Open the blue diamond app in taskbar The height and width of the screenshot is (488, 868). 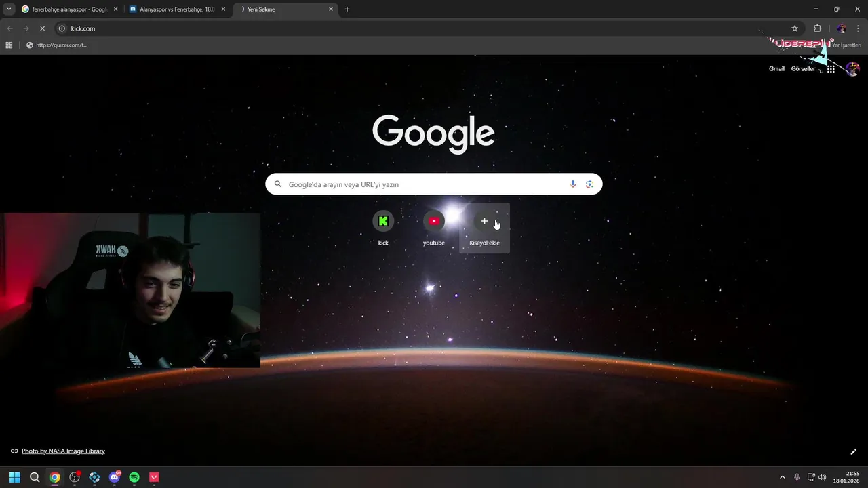[94, 477]
